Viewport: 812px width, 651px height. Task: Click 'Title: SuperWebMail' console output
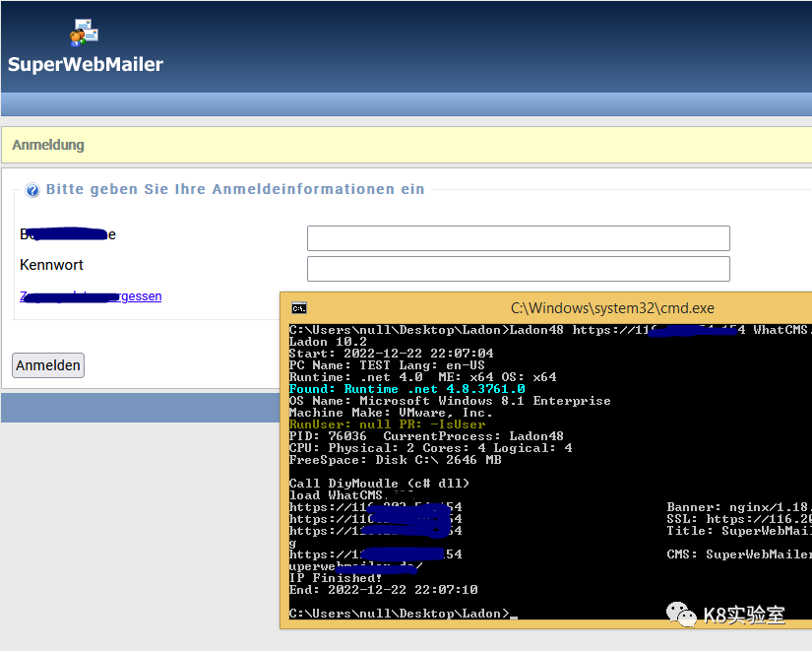point(738,531)
